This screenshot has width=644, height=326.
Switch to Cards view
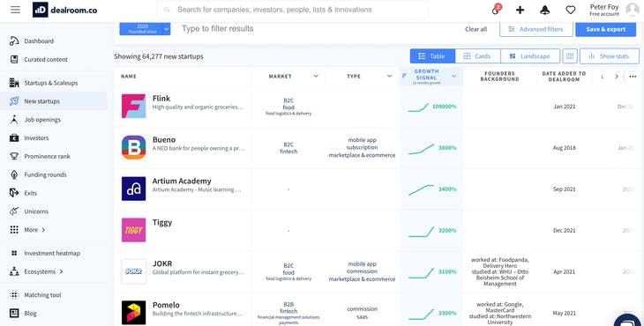coord(477,56)
